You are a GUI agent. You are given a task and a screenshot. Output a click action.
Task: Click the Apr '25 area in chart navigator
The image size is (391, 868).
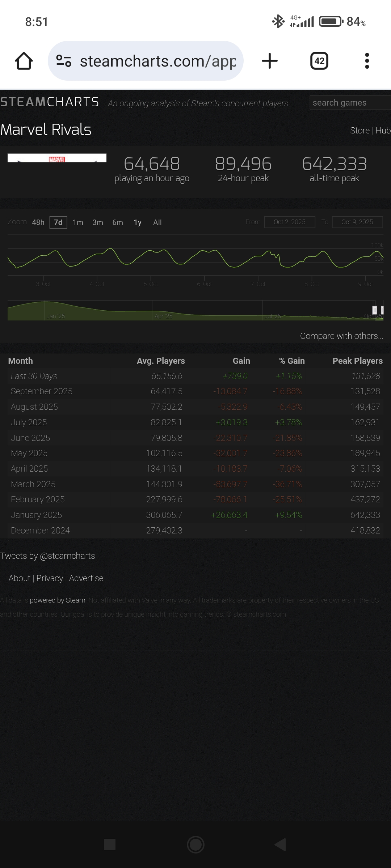[163, 316]
